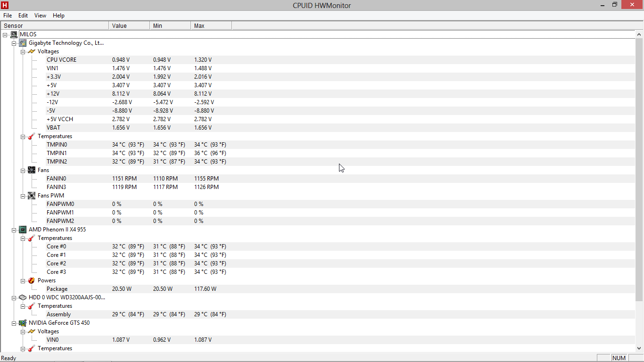Open the Edit menu
644x362 pixels.
click(x=23, y=16)
